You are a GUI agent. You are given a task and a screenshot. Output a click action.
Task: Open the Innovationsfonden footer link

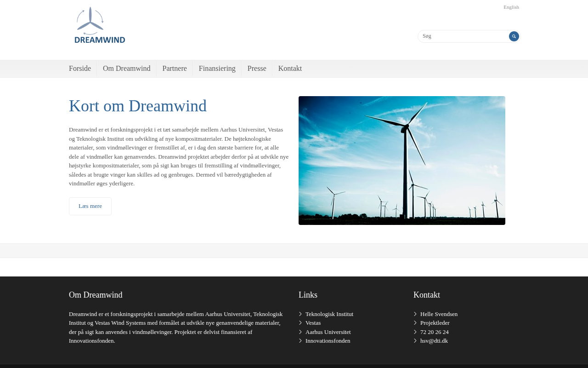(328, 341)
